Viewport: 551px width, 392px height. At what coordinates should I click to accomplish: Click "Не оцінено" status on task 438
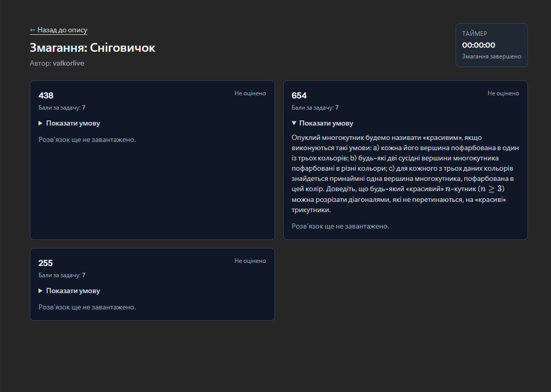(x=250, y=93)
